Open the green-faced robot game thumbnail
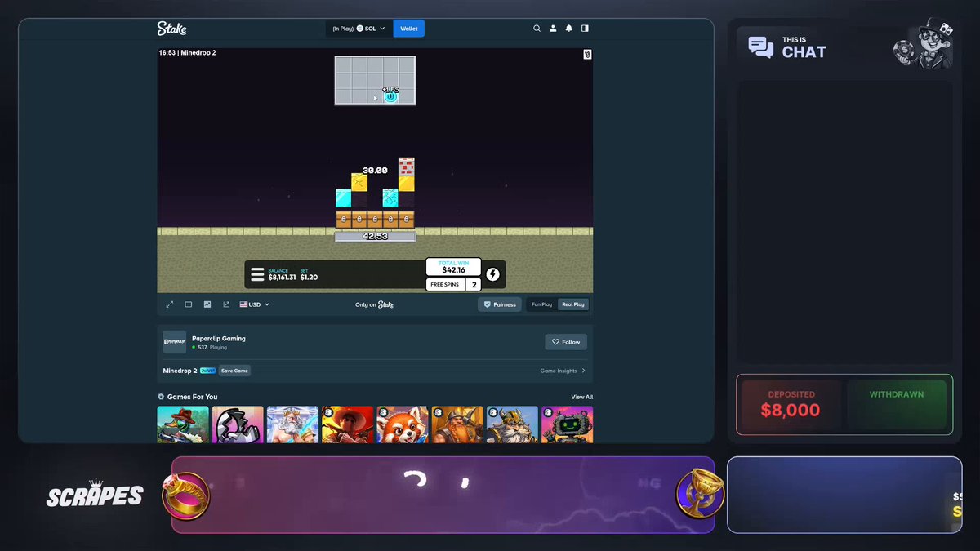The height and width of the screenshot is (551, 980). [567, 424]
